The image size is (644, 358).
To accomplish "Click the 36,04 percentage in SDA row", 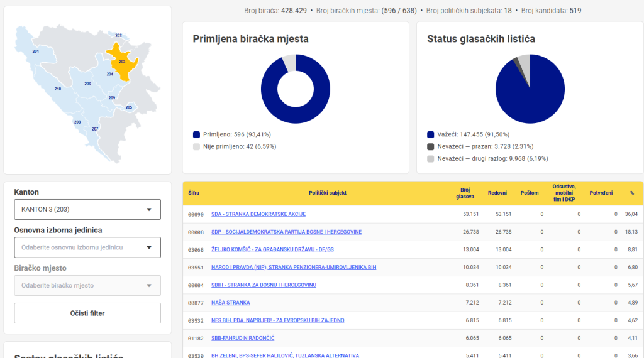I will click(x=631, y=214).
